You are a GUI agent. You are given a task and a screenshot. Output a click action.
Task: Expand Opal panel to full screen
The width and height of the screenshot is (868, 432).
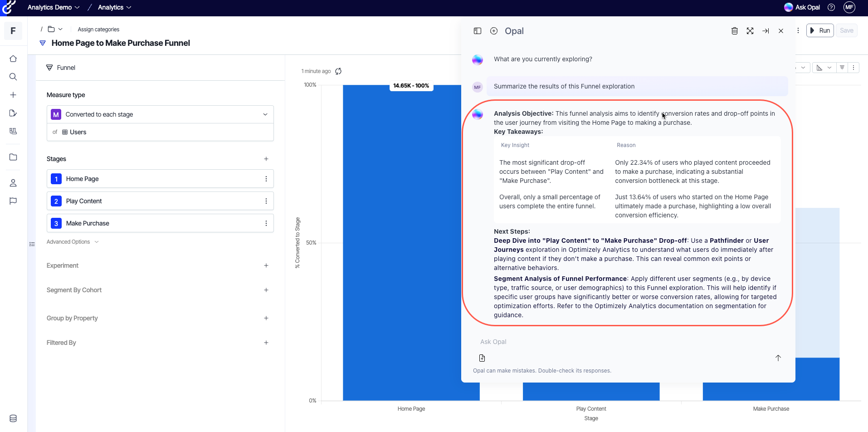[x=750, y=31]
